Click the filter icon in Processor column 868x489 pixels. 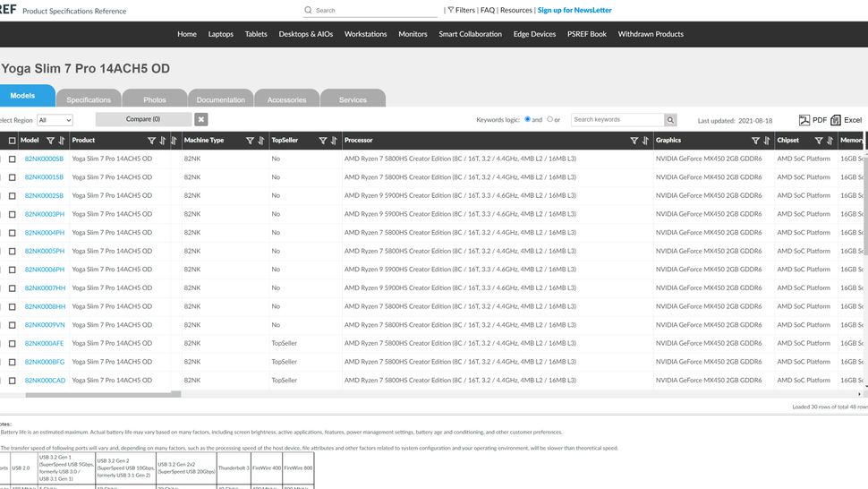point(634,141)
